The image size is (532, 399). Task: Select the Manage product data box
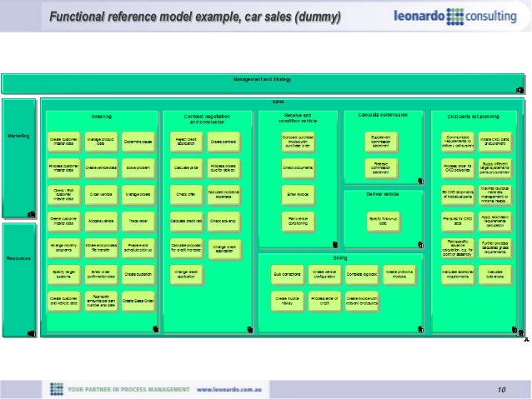pos(101,142)
